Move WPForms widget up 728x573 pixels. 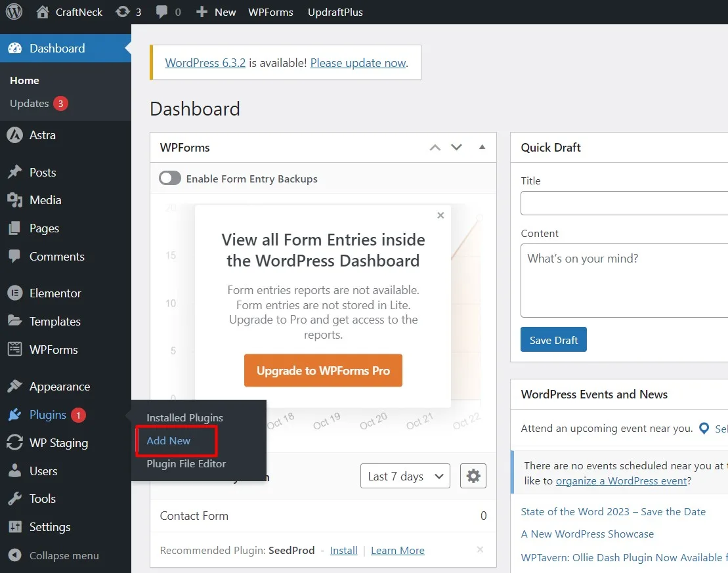click(435, 148)
